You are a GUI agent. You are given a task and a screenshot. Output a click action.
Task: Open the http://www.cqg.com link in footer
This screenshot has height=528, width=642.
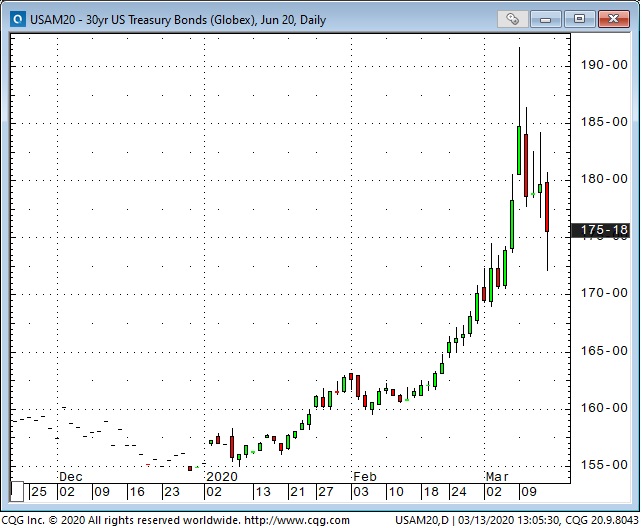297,521
